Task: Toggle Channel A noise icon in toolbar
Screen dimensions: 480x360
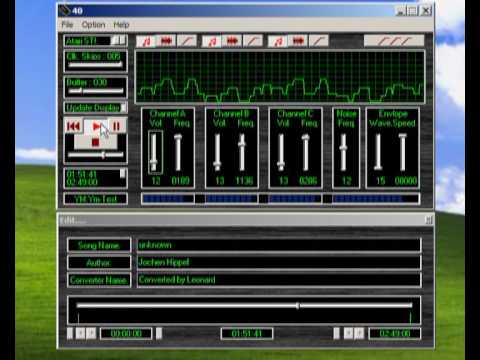Action: coord(166,41)
